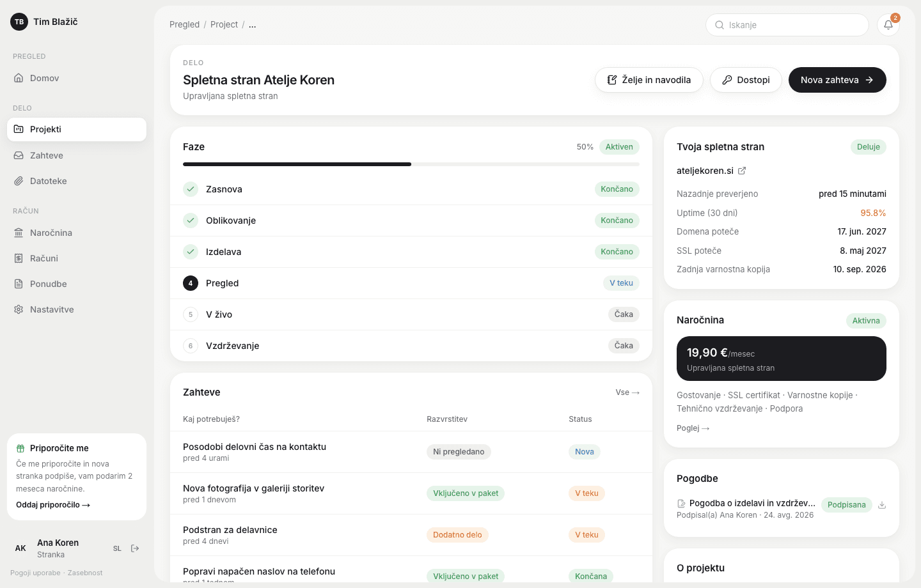The height and width of the screenshot is (588, 921).
Task: Click the Podpisana contract badge
Action: coord(847,505)
